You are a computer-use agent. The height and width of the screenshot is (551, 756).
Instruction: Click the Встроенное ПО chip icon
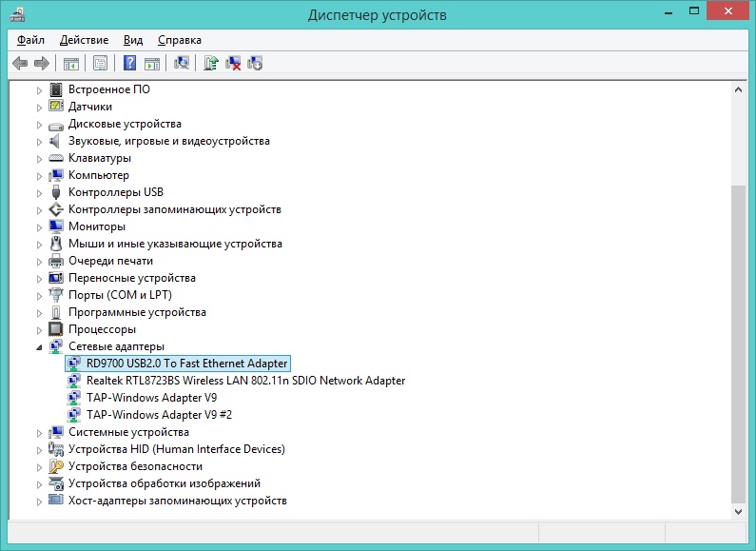[56, 89]
